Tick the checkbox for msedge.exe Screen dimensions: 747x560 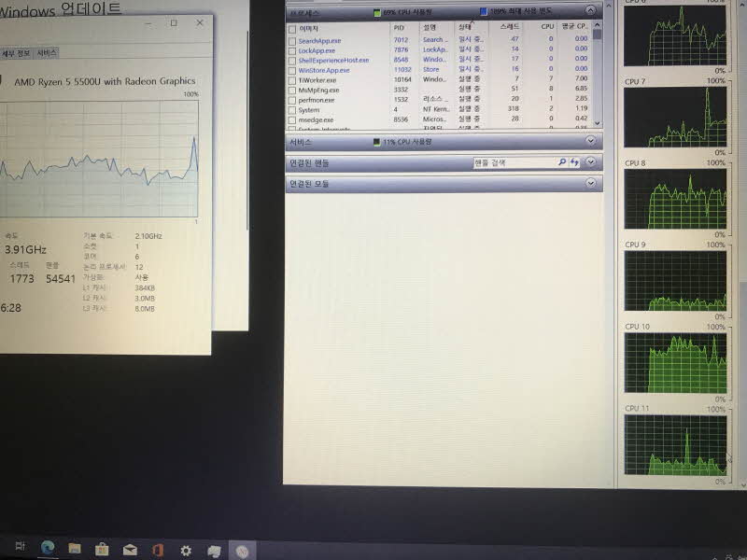[x=292, y=120]
